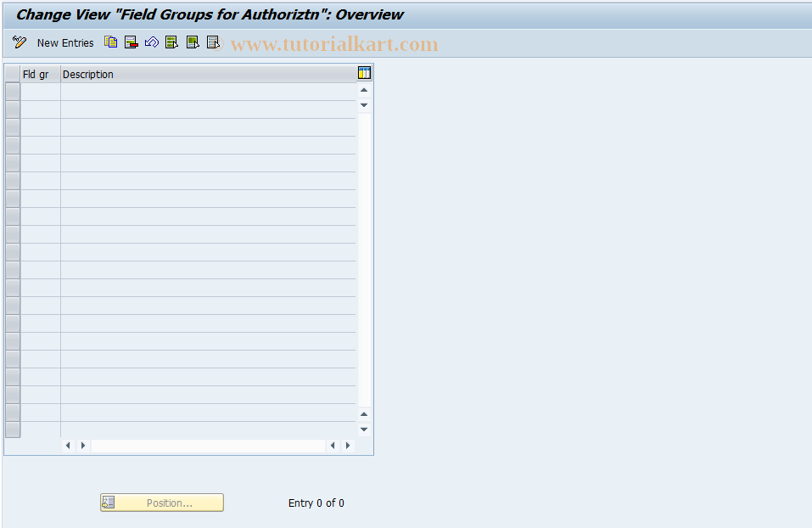Click the page up arrow at bottom of vertical scrollbar

click(x=364, y=414)
